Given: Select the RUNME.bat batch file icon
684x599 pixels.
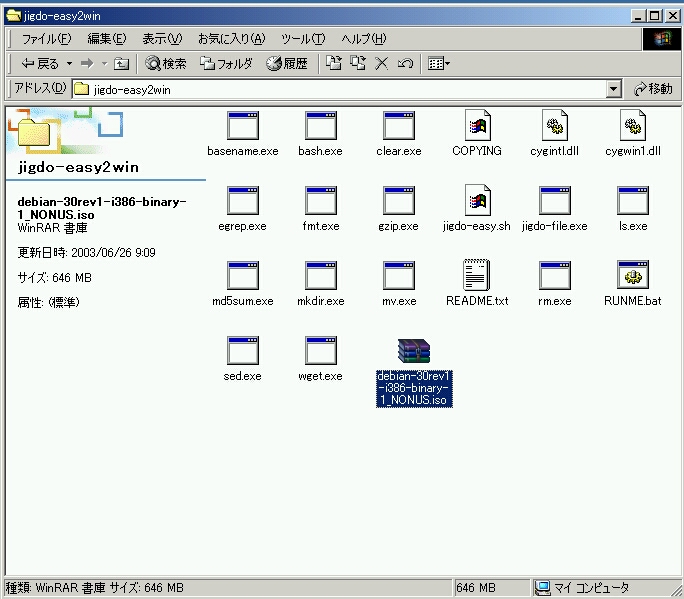Looking at the screenshot, I should point(633,275).
